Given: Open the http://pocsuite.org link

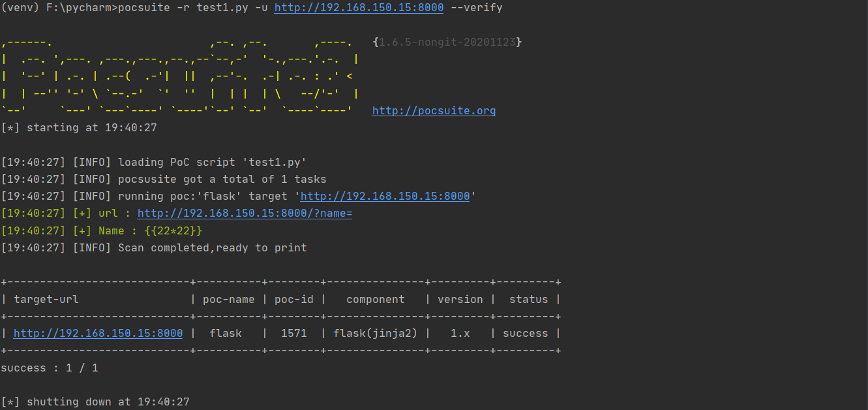Looking at the screenshot, I should point(434,110).
